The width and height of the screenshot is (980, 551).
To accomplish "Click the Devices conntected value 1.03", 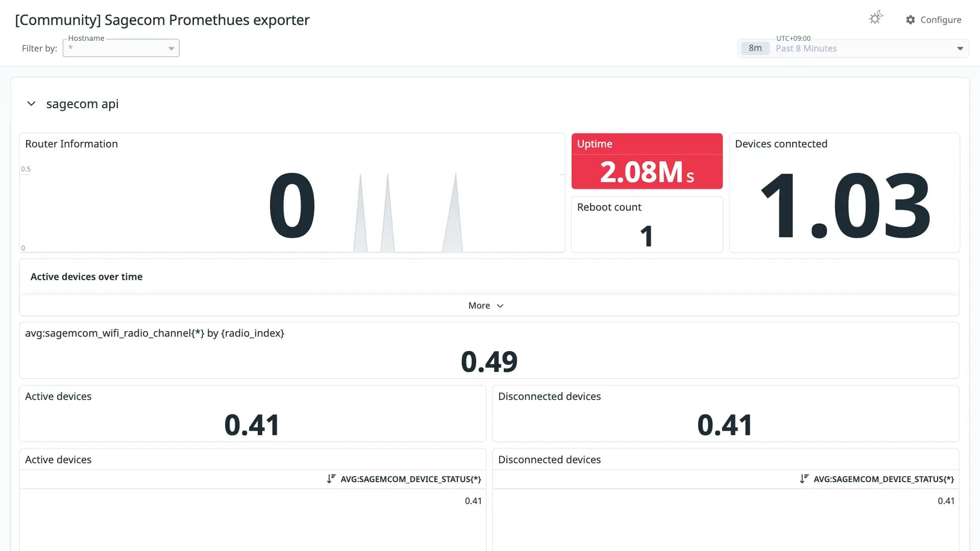I will 845,206.
